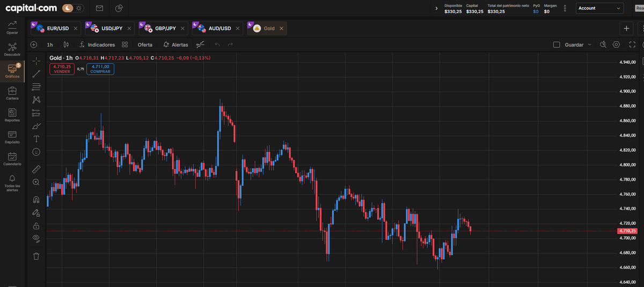Open the pie chart portfolio icon

click(x=119, y=8)
